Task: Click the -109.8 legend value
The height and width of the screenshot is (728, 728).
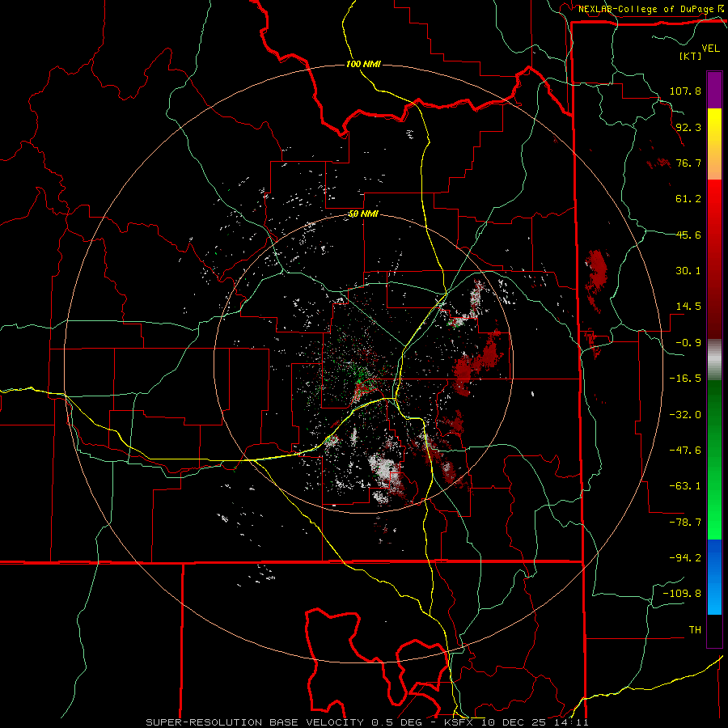Action: click(x=682, y=594)
